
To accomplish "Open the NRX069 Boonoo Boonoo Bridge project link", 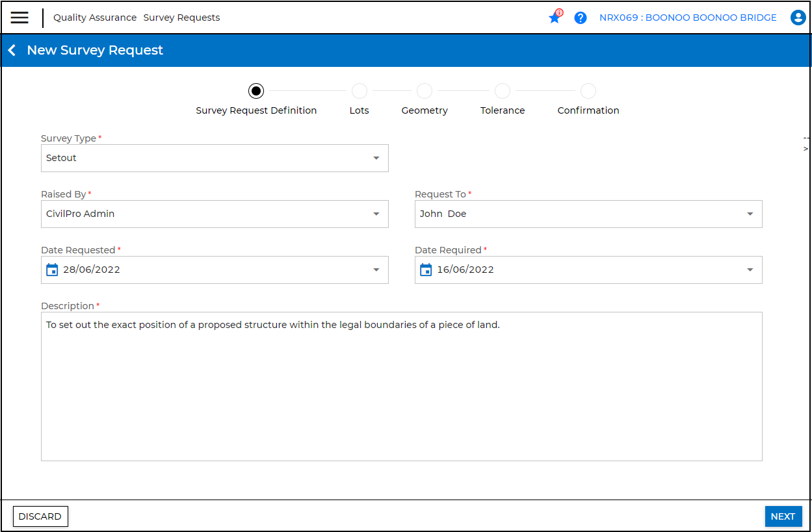I will click(688, 18).
